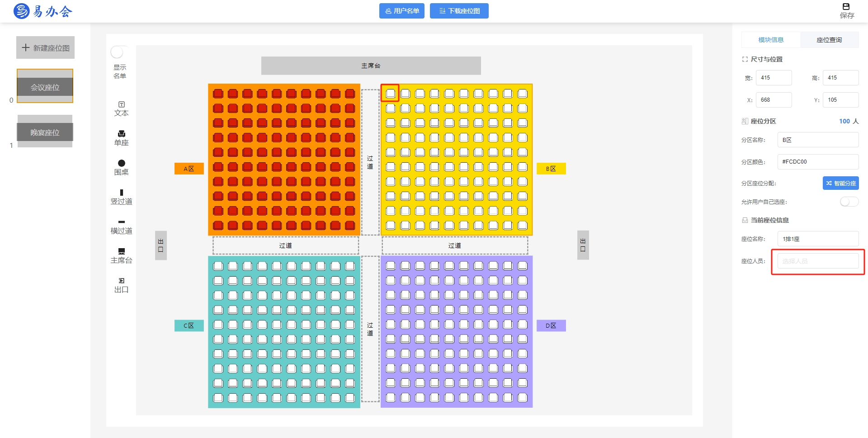Select the 文本 text tool icon

[121, 104]
